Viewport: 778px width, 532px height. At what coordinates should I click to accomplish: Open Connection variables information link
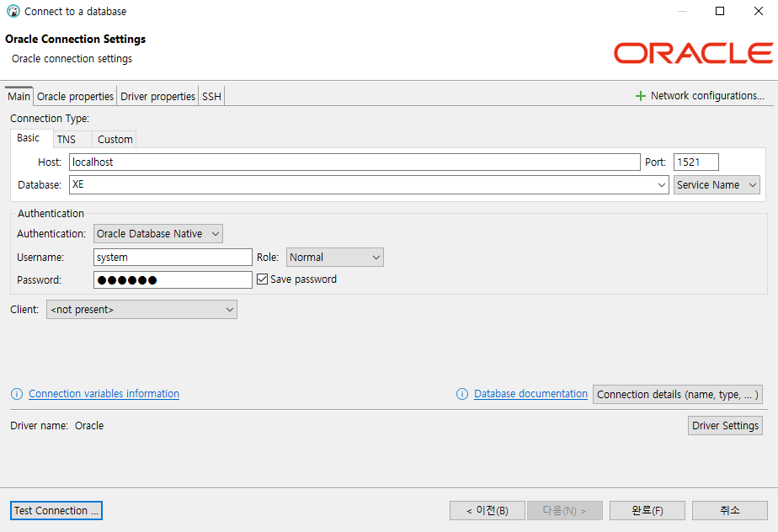coord(104,394)
